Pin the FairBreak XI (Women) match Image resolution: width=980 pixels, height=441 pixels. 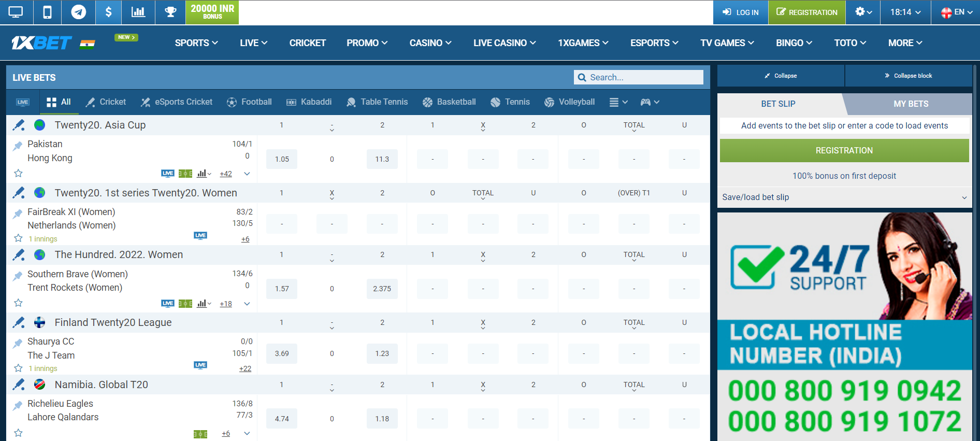coord(18,213)
